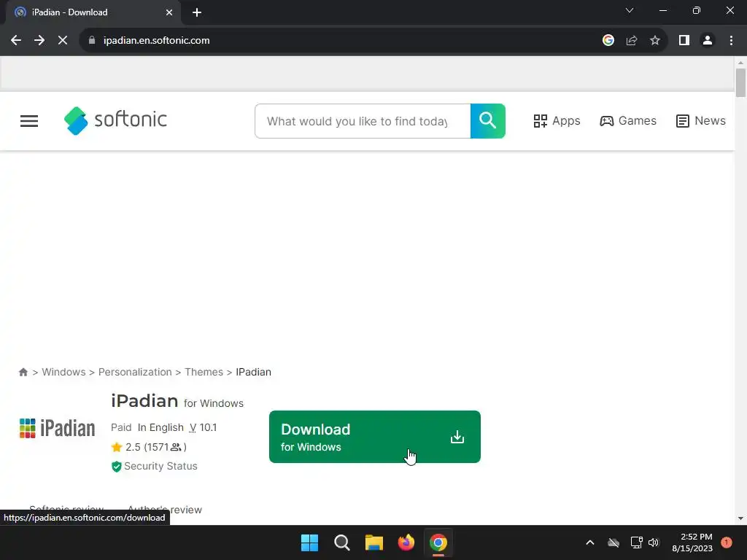Go back in browser history

pos(16,41)
